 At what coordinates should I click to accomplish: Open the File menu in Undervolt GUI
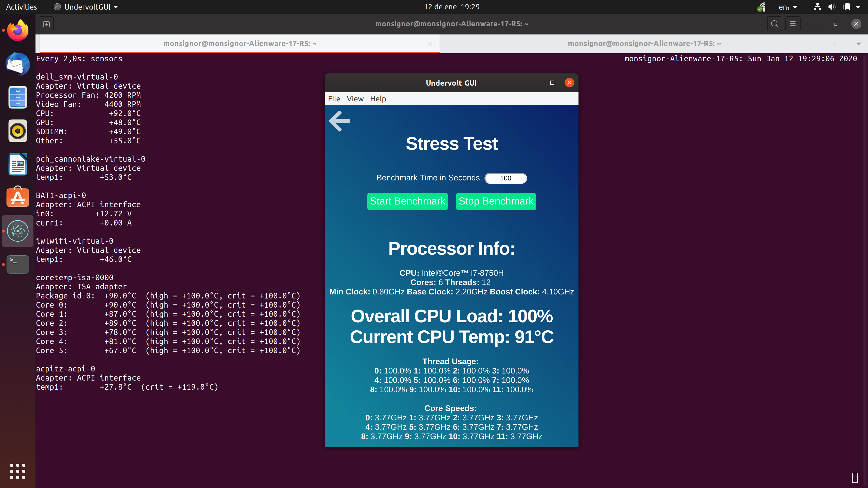(x=334, y=99)
